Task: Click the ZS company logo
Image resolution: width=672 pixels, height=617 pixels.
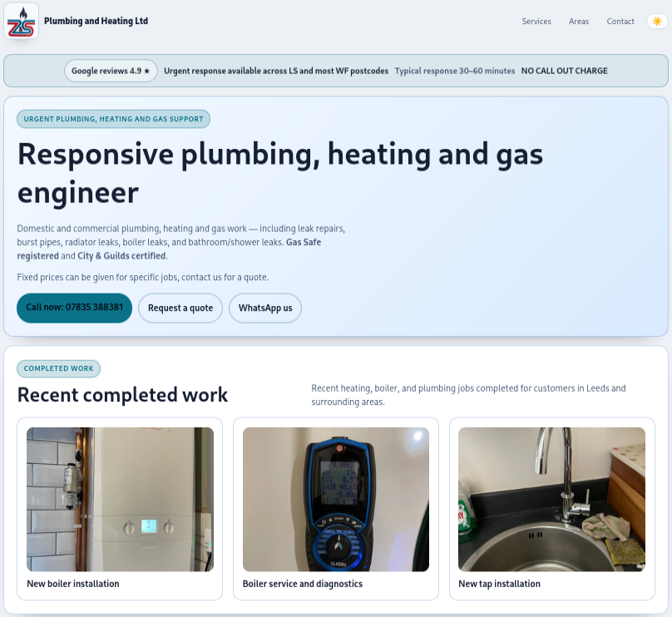Action: pyautogui.click(x=22, y=21)
